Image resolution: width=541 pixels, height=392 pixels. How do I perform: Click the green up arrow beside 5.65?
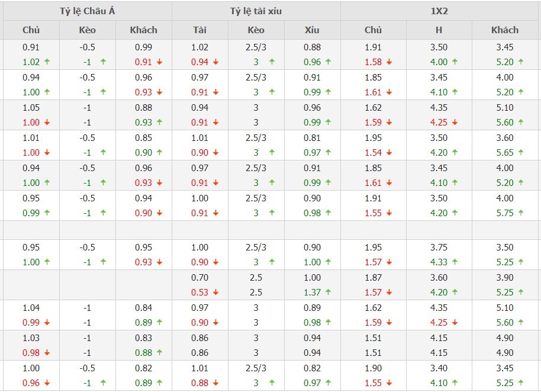point(521,153)
